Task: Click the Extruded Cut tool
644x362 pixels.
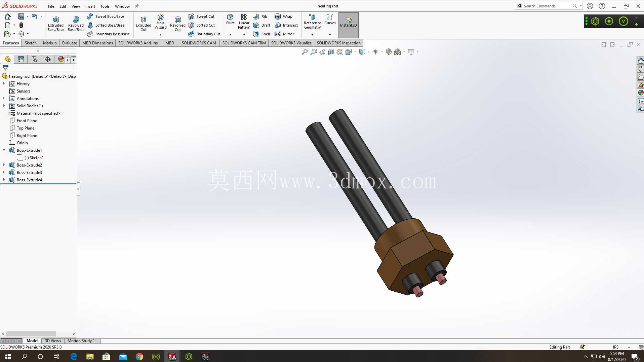Action: (144, 24)
